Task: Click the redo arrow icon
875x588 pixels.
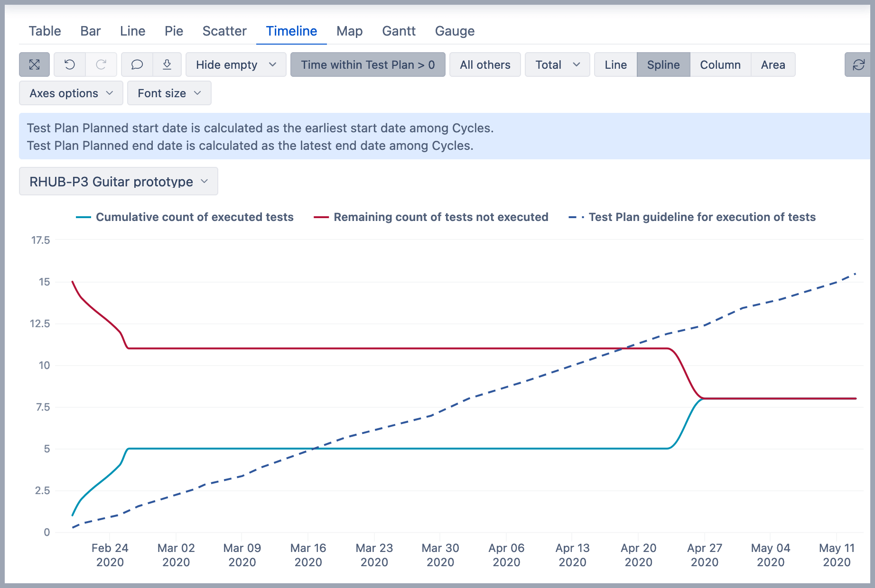Action: [x=101, y=64]
